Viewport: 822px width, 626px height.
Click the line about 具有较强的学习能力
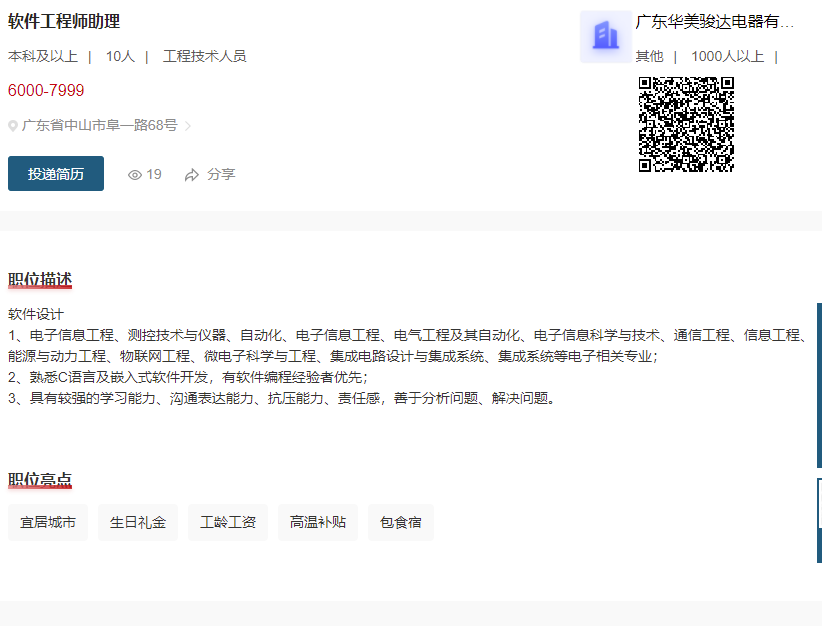tap(282, 398)
